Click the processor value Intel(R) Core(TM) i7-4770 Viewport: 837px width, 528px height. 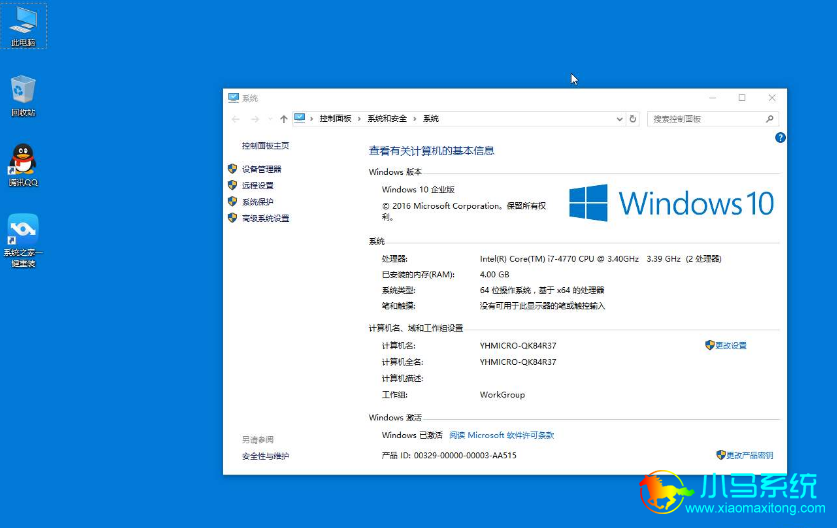point(601,259)
